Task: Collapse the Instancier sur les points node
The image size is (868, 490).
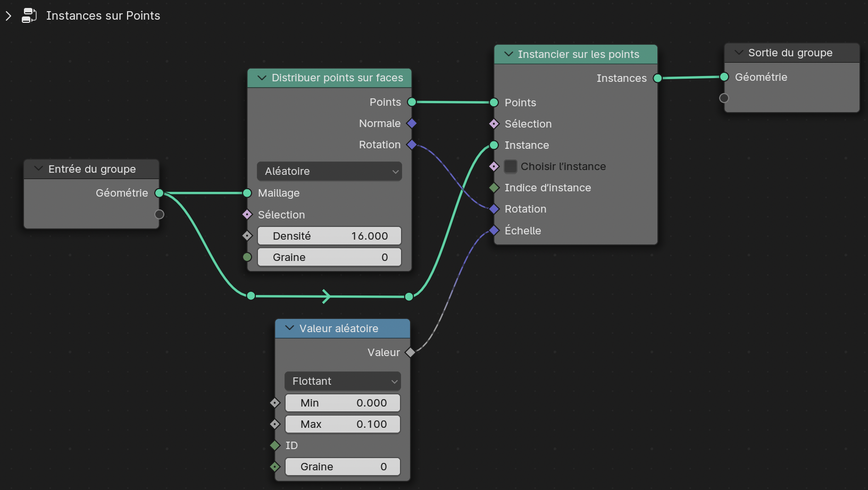Action: [x=508, y=54]
